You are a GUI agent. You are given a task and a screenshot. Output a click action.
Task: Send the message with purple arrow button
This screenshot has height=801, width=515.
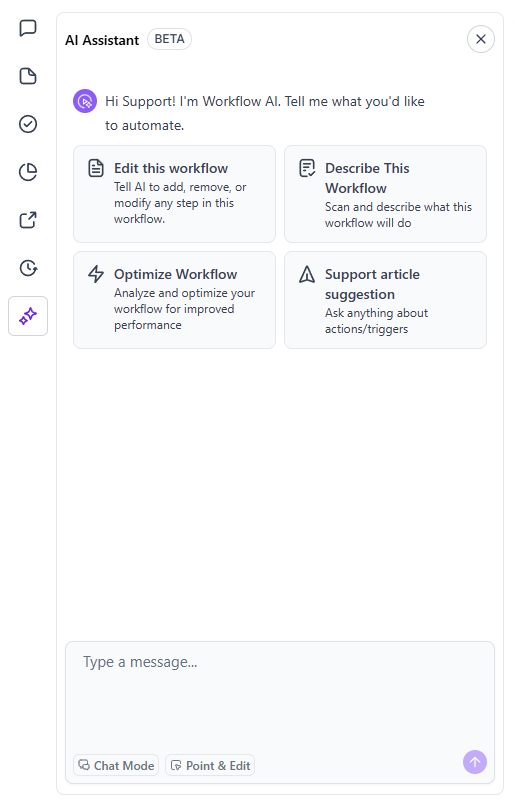coord(475,762)
